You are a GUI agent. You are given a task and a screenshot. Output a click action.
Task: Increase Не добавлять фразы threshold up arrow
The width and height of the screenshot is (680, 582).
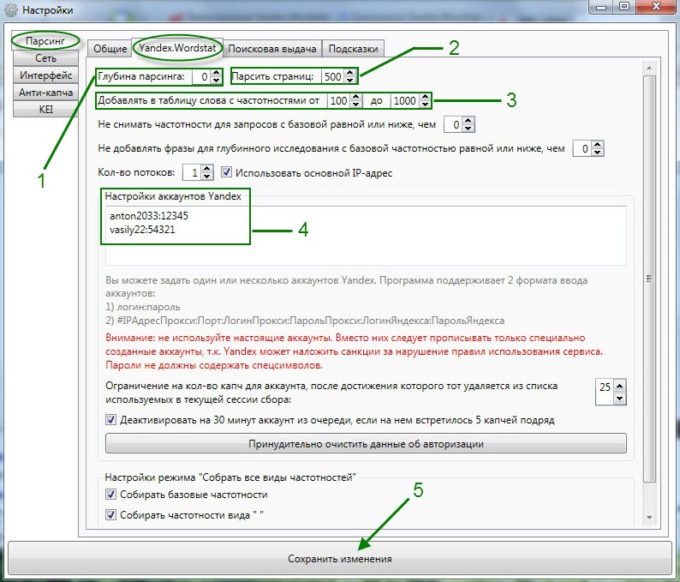(x=597, y=146)
